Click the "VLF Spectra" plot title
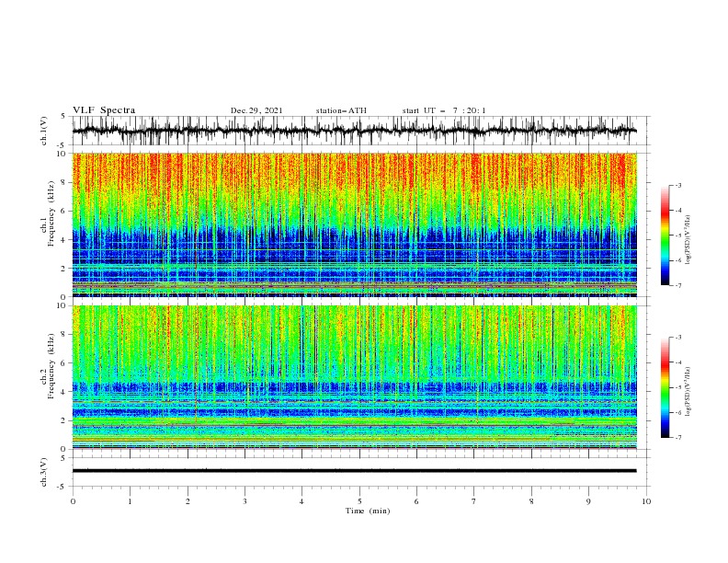Viewport: 728px width, 563px height. click(x=104, y=110)
